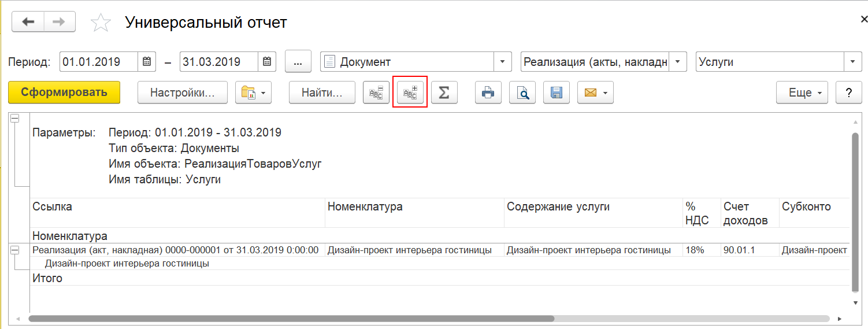Open the Услуги table dropdown
This screenshot has width=868, height=329.
click(x=853, y=62)
